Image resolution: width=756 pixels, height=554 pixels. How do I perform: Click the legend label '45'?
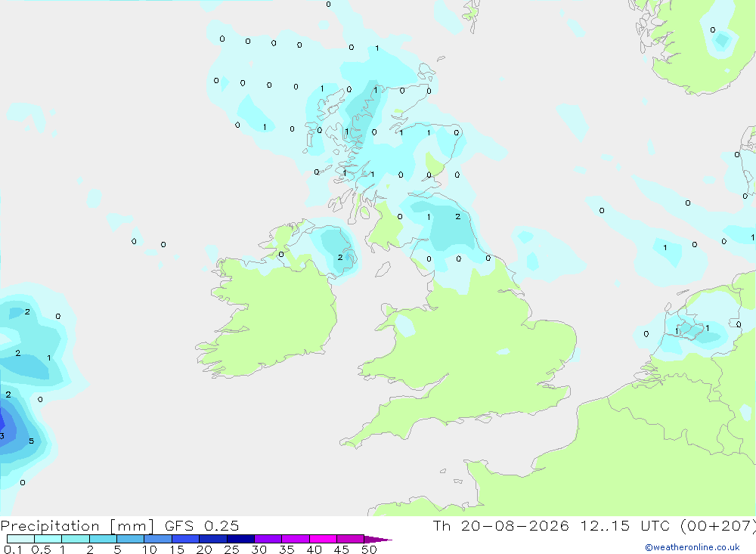click(x=342, y=549)
